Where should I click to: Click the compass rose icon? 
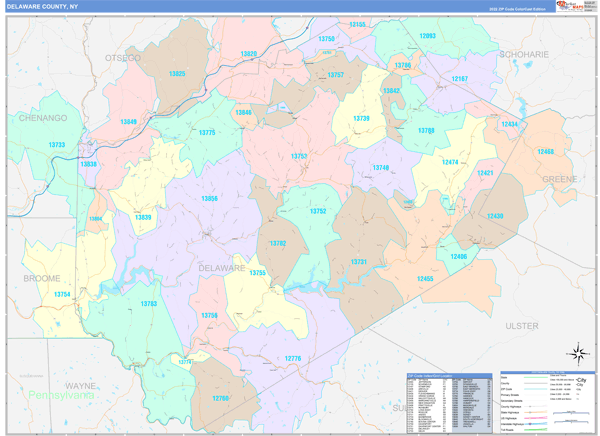click(578, 353)
